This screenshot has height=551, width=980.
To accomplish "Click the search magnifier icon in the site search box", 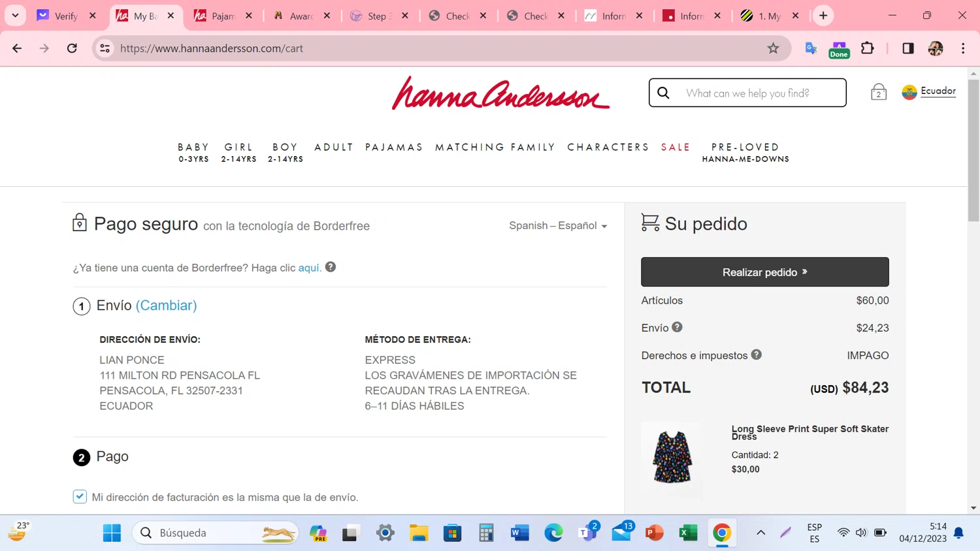I will (664, 93).
